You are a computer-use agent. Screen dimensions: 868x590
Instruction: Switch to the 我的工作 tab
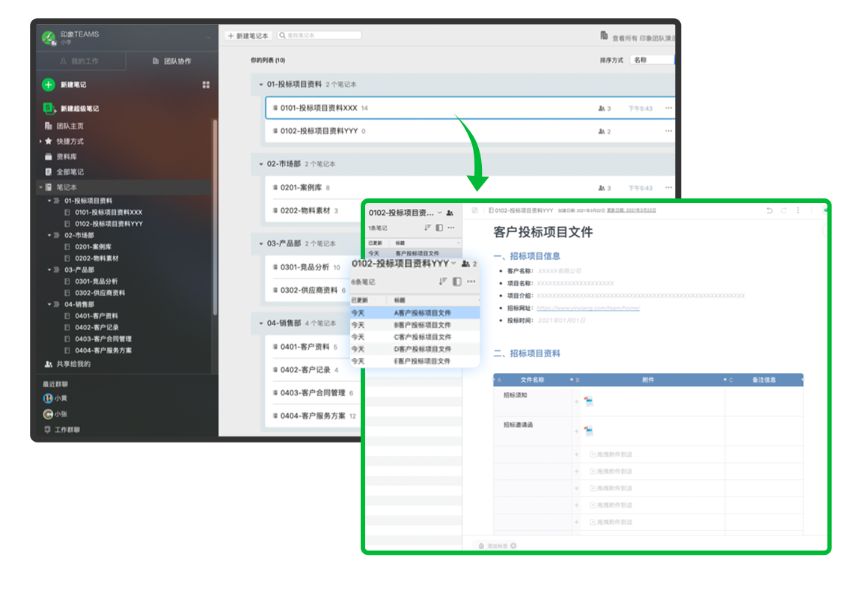[x=80, y=61]
